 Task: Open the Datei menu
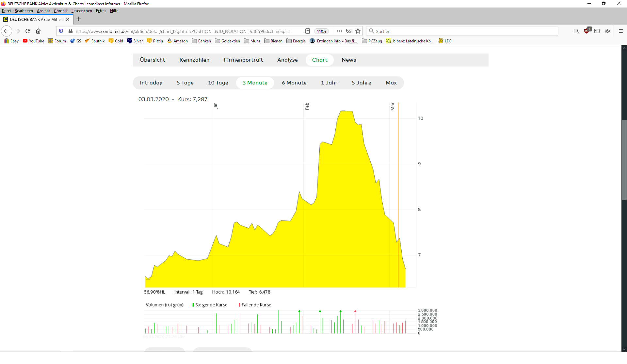tap(6, 11)
